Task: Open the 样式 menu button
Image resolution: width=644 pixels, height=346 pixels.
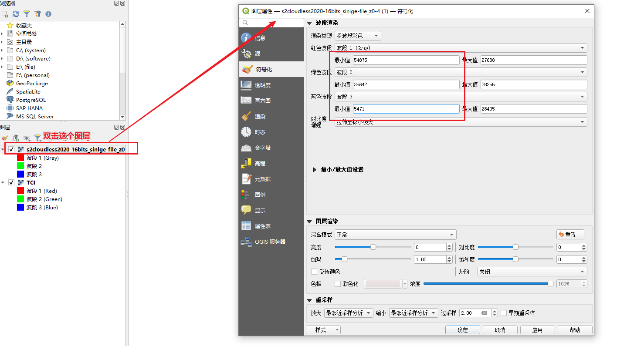Action: point(323,330)
